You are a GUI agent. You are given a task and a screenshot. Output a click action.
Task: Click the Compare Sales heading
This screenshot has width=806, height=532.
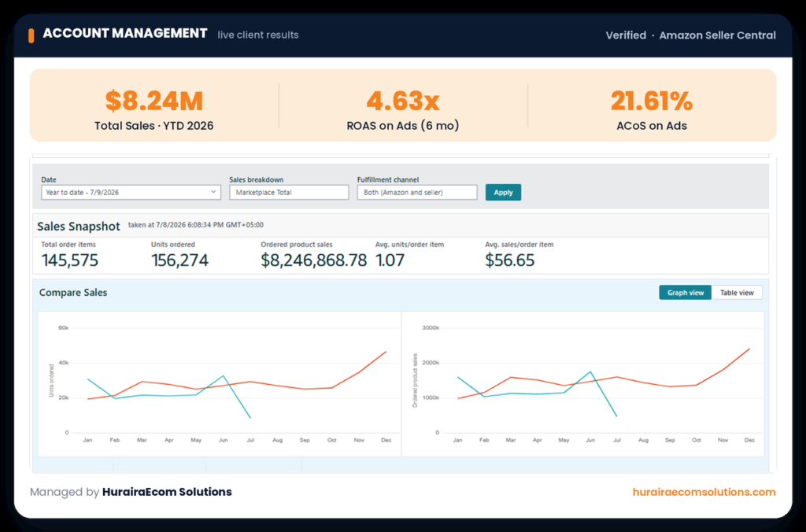73,292
